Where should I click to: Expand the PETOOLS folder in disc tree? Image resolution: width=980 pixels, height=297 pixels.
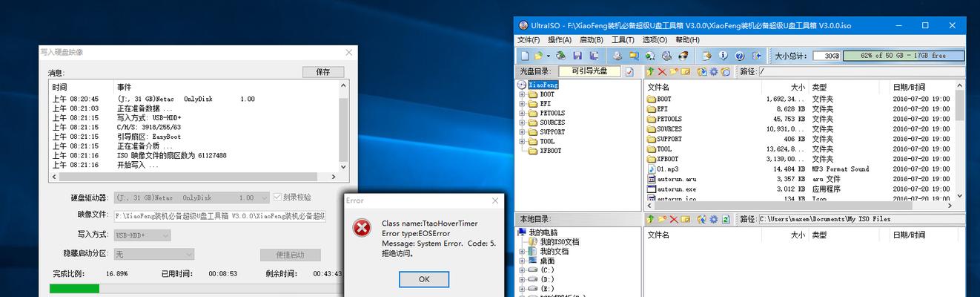tap(522, 113)
